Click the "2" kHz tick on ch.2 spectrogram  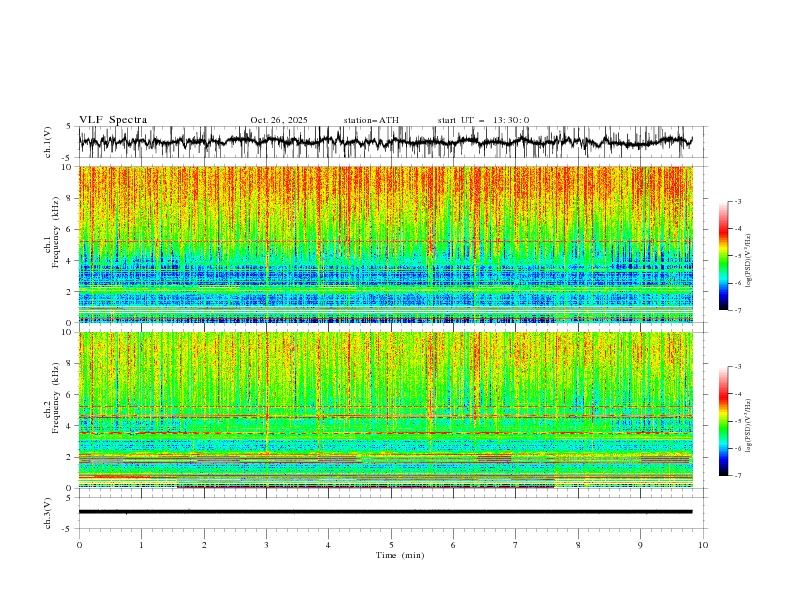(70, 457)
